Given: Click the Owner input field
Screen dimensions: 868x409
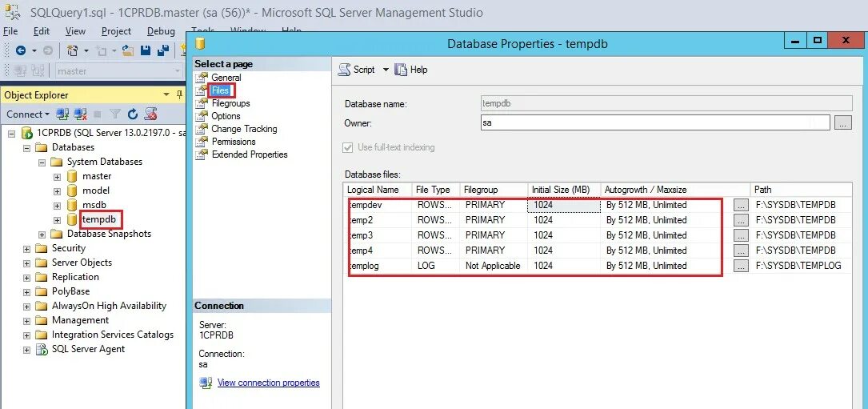Looking at the screenshot, I should [655, 122].
